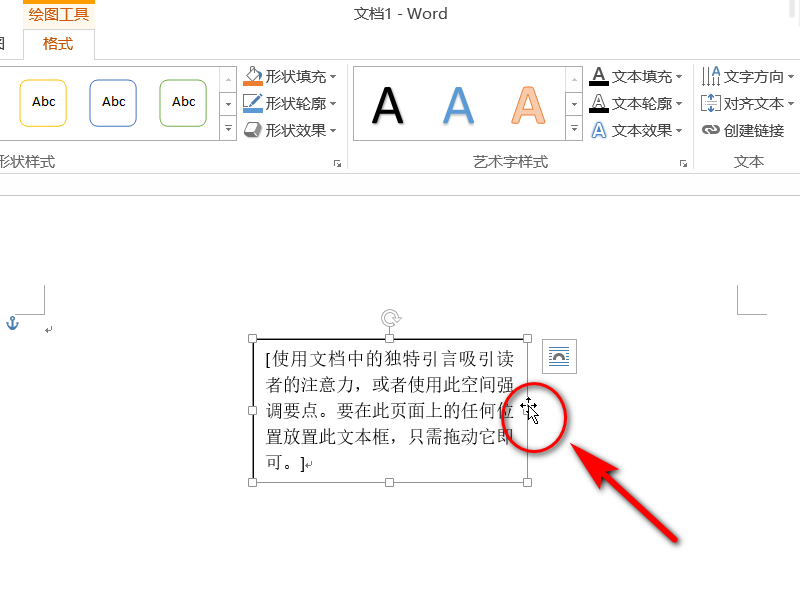This screenshot has width=800, height=600.
Task: Click the layout options button beside the text box
Action: 559,356
